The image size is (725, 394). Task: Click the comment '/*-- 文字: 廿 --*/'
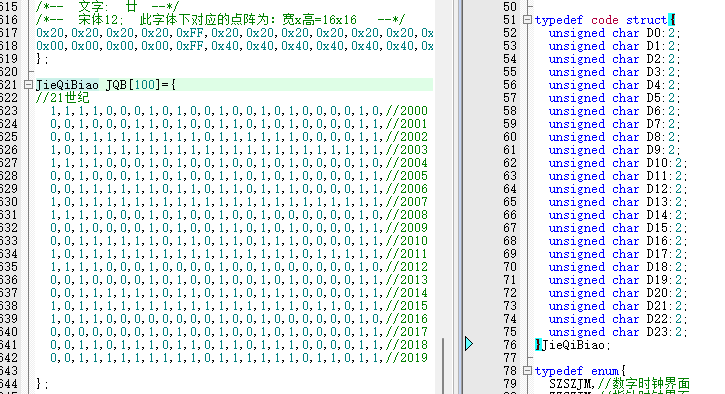click(x=107, y=6)
